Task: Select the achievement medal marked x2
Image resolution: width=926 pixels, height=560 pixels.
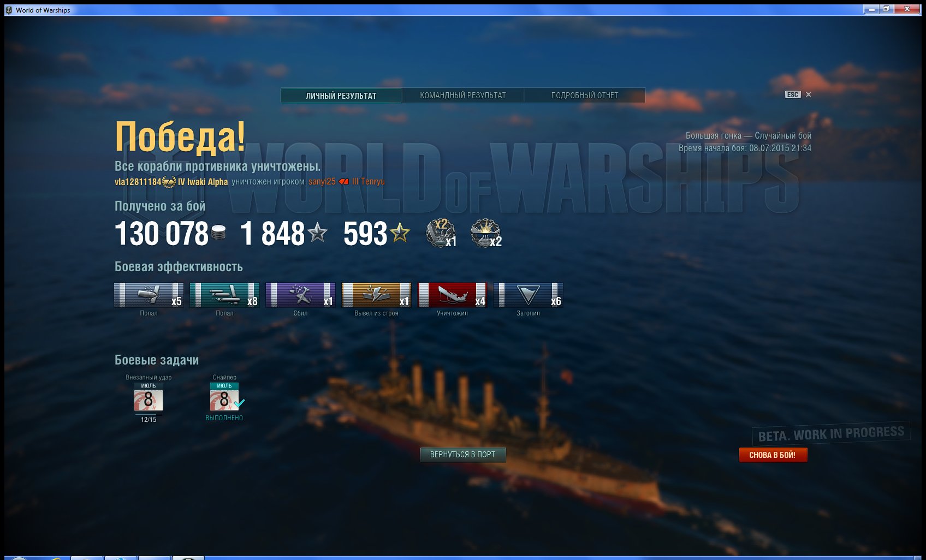Action: point(486,233)
